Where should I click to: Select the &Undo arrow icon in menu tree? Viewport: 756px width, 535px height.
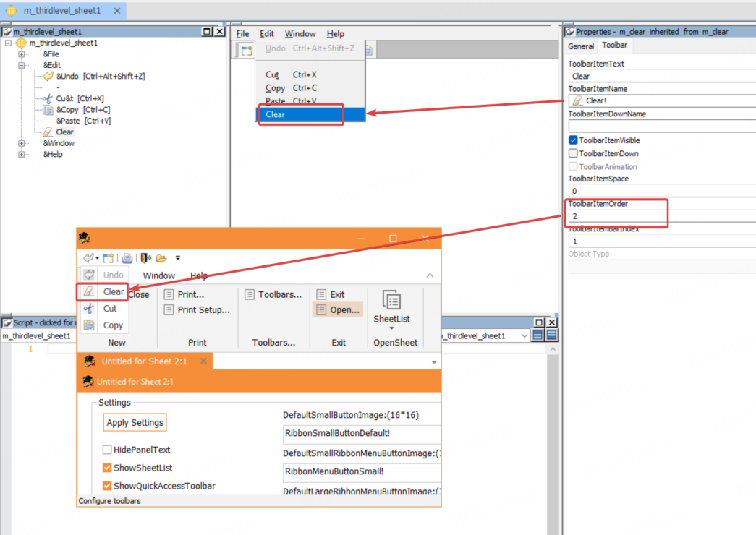(48, 76)
